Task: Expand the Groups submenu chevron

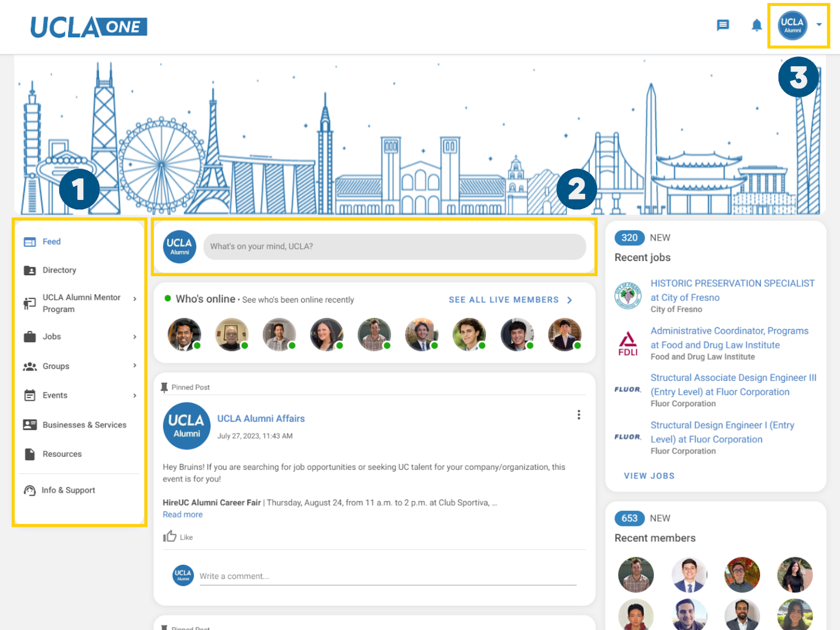Action: tap(135, 365)
